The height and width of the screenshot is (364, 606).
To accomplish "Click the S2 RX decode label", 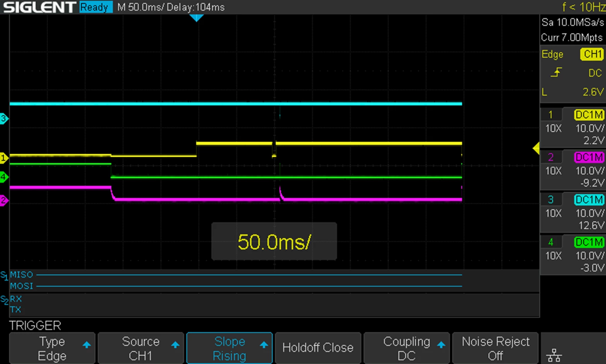I will pos(16,299).
